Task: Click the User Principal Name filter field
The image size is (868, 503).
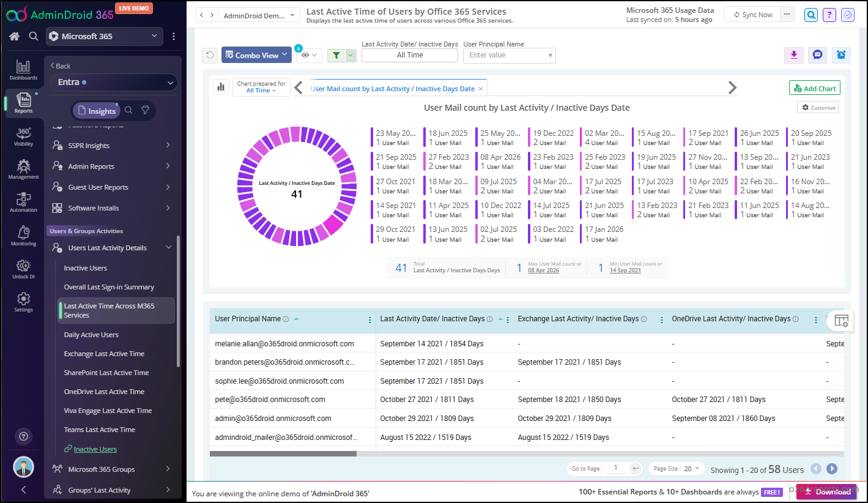Action: [509, 55]
